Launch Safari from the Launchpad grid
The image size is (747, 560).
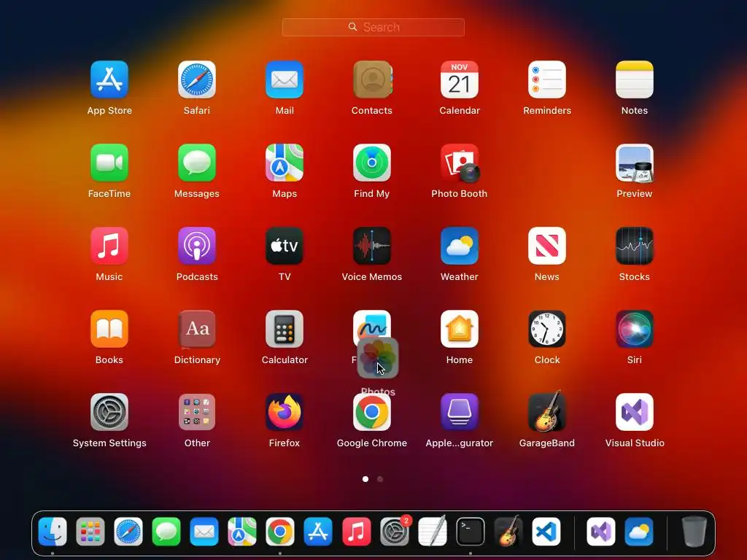pos(197,79)
